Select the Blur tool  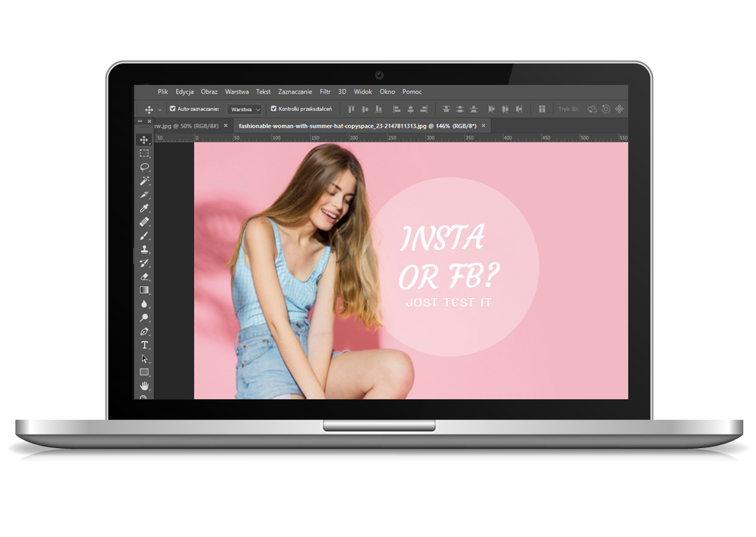point(144,304)
